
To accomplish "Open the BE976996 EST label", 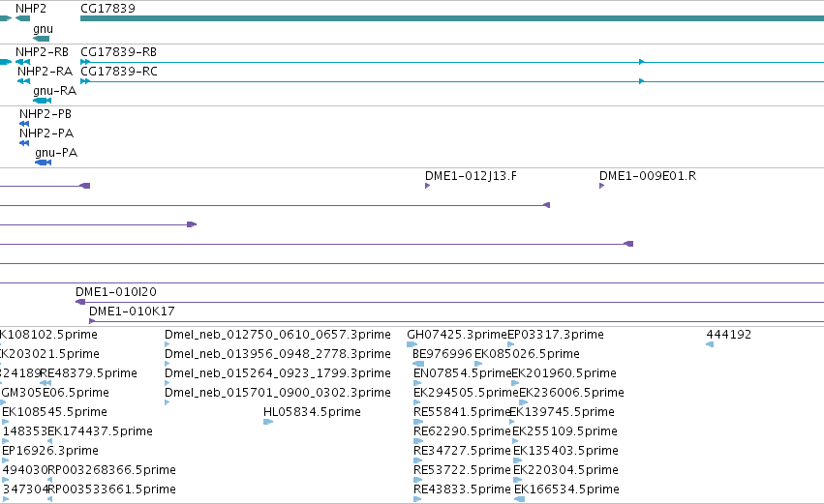I will pyautogui.click(x=443, y=354).
